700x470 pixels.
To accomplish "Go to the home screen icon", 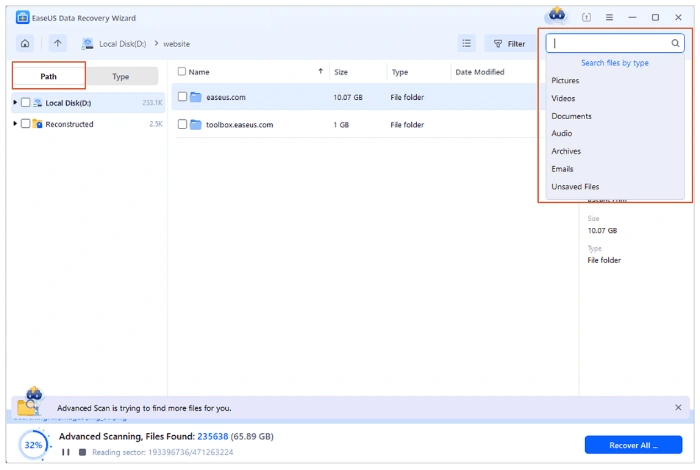I will pos(25,43).
